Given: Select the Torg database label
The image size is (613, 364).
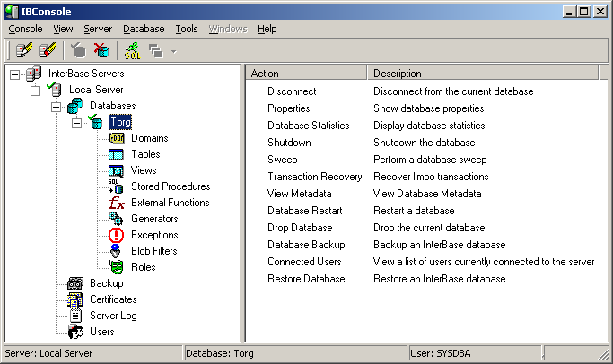Looking at the screenshot, I should pos(120,122).
